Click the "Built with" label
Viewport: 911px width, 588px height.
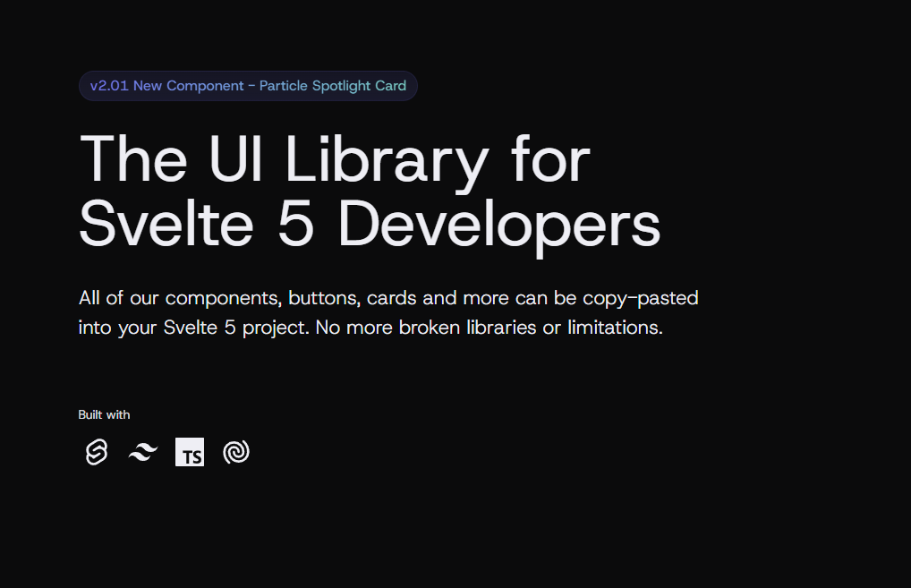pos(104,415)
